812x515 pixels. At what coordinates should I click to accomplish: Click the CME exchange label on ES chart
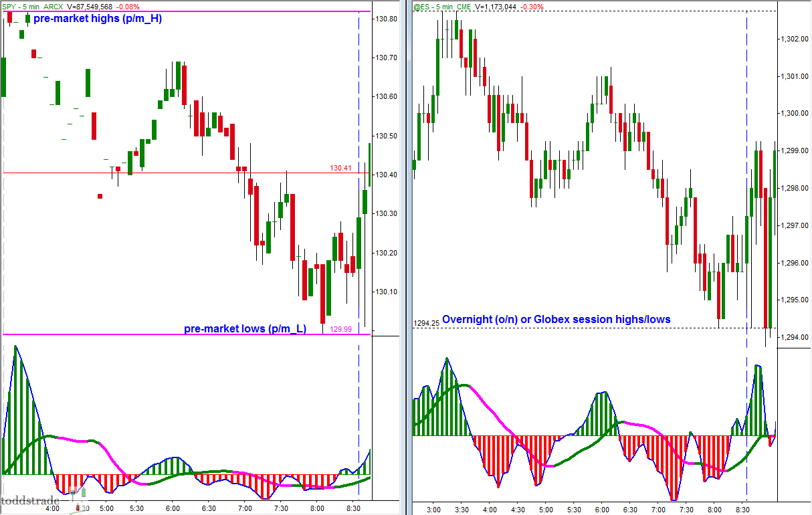(x=465, y=6)
